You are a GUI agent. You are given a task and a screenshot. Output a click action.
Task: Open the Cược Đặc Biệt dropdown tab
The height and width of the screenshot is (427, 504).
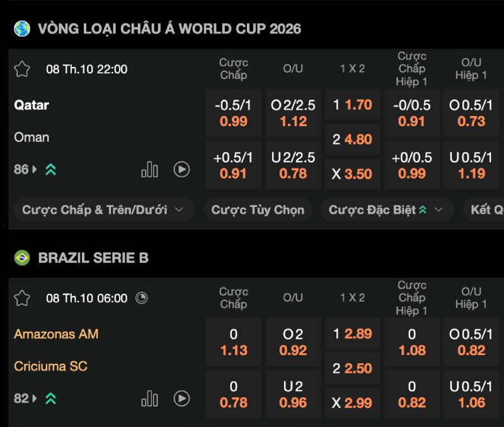click(386, 210)
